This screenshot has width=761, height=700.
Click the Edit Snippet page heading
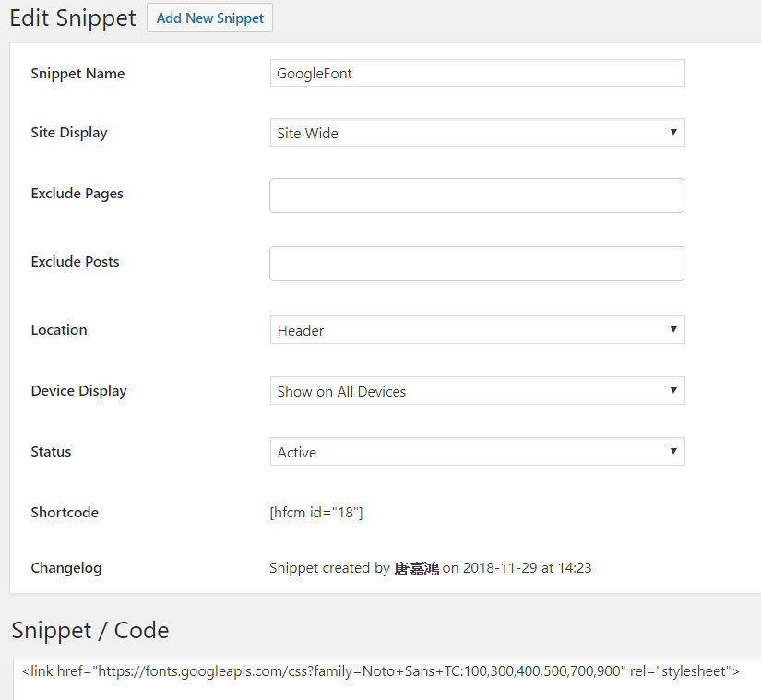73,18
